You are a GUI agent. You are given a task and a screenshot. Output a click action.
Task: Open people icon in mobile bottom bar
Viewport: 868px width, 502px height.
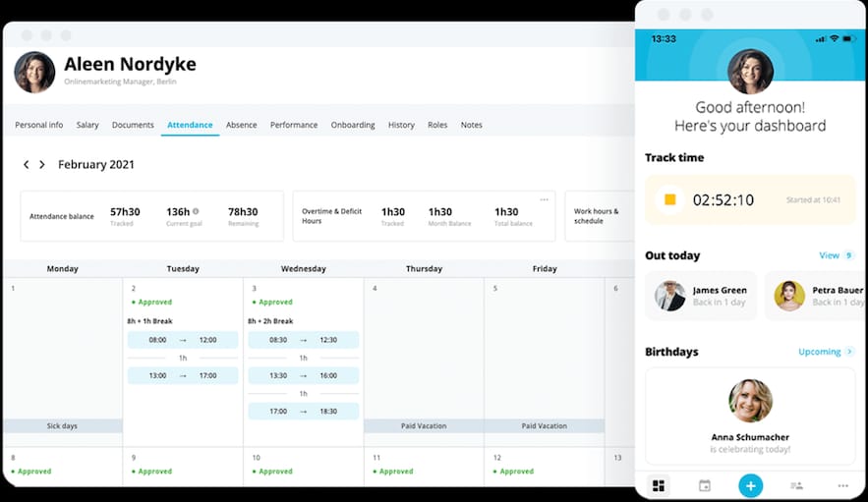pyautogui.click(x=796, y=486)
